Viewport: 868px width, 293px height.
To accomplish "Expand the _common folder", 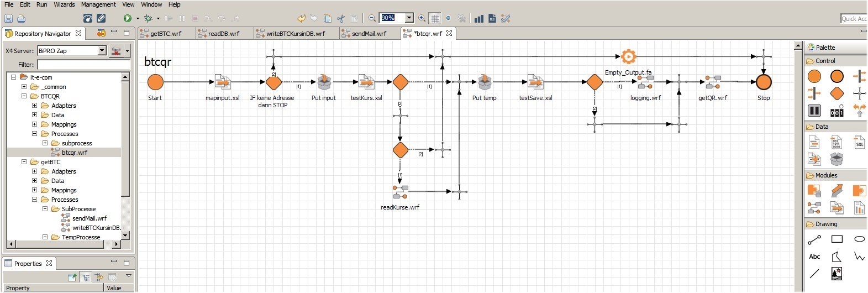I will [24, 87].
